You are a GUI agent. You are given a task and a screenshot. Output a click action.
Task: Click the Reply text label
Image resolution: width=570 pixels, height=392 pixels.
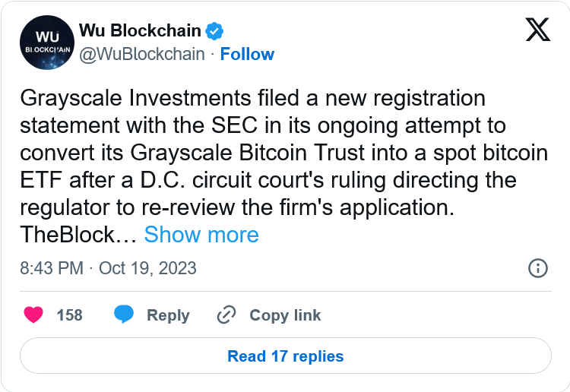[x=168, y=315]
